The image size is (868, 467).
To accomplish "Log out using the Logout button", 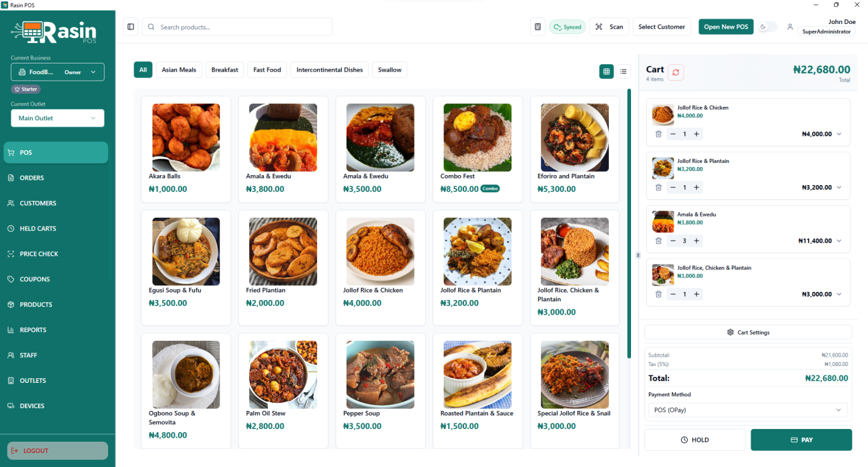I will pyautogui.click(x=57, y=450).
